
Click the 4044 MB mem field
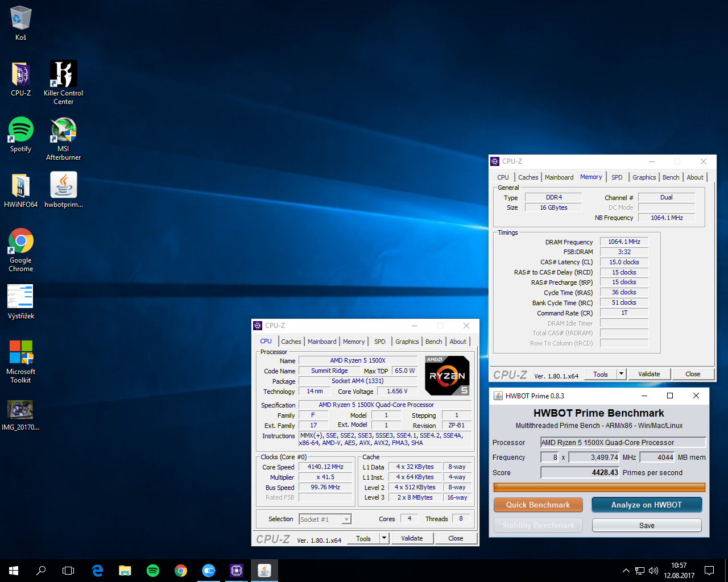pyautogui.click(x=657, y=457)
